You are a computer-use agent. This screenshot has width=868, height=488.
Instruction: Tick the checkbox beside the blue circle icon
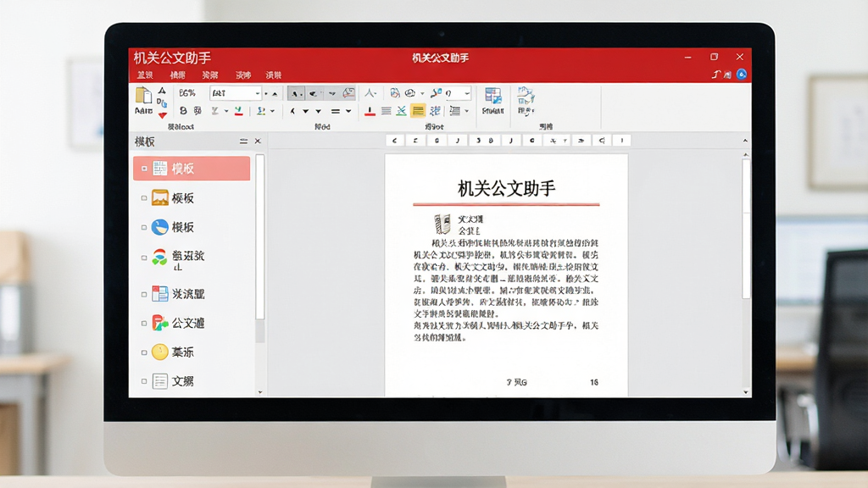click(x=144, y=227)
